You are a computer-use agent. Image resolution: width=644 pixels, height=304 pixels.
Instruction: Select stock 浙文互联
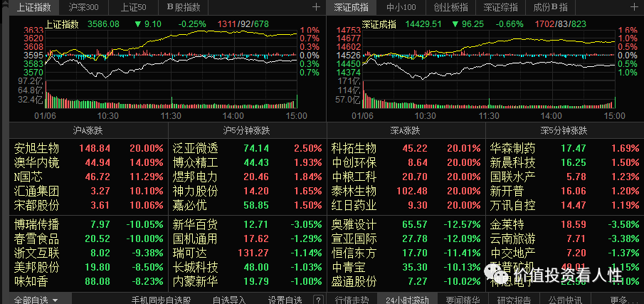pos(36,253)
